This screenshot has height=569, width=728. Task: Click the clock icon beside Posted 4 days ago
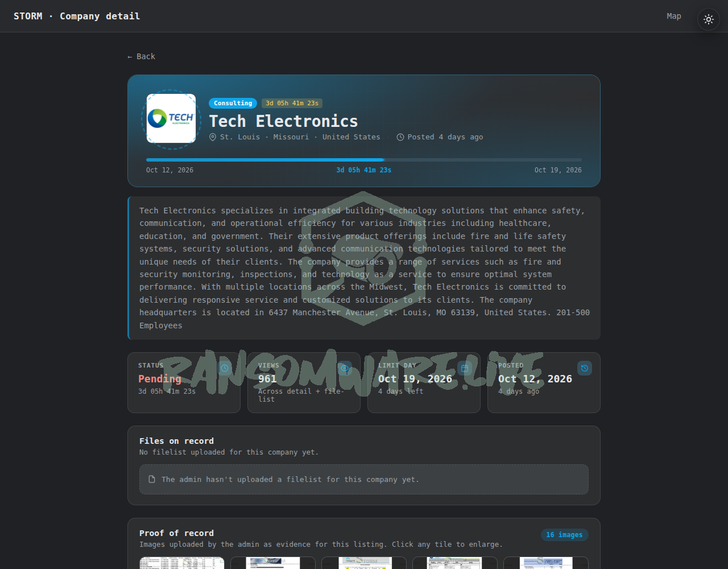400,137
